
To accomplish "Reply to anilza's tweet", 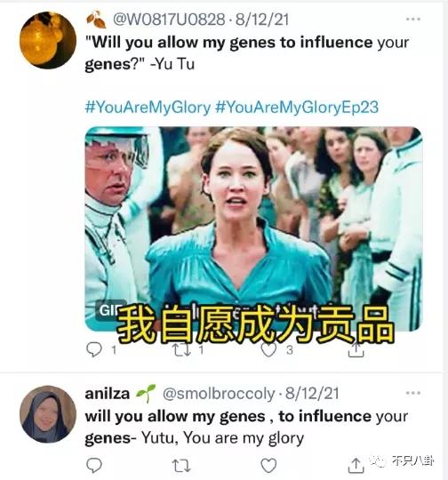I will click(94, 465).
